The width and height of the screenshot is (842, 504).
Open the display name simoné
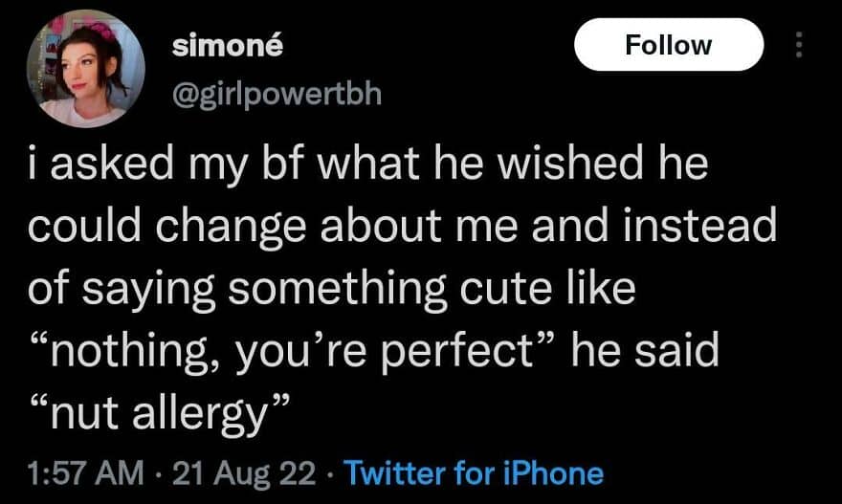click(x=228, y=46)
